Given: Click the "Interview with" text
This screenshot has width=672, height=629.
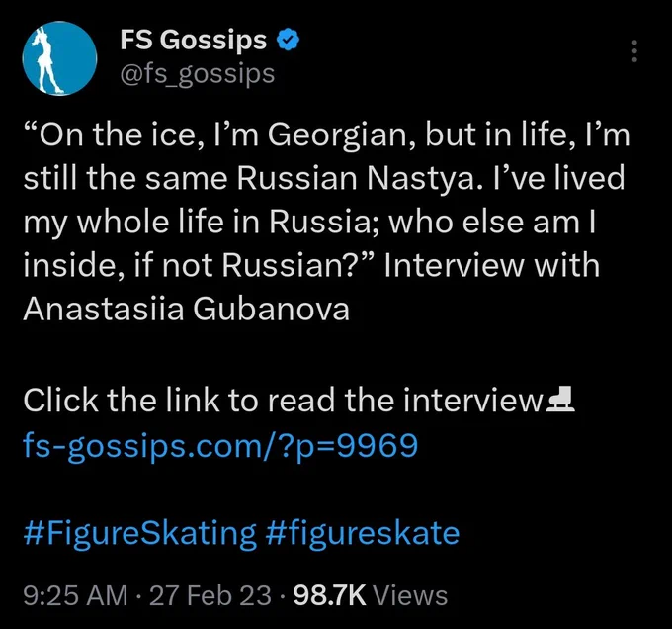Looking at the screenshot, I should tap(491, 265).
